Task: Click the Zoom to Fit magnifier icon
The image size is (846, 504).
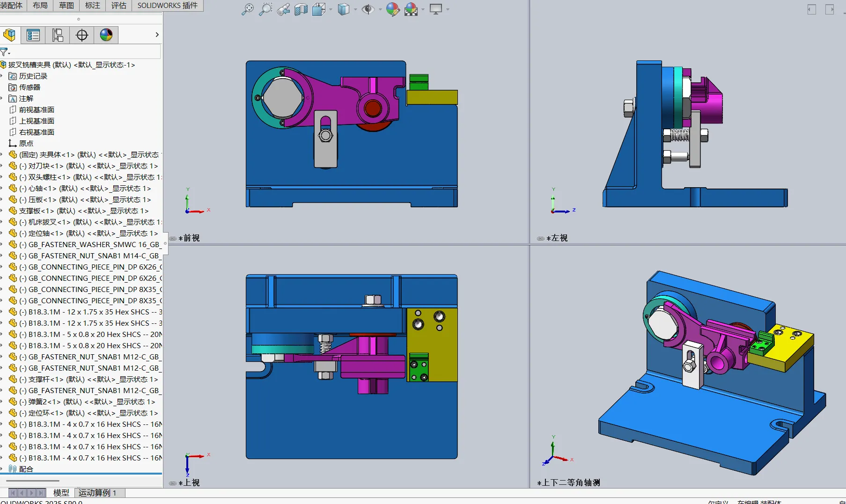Action: (x=247, y=9)
